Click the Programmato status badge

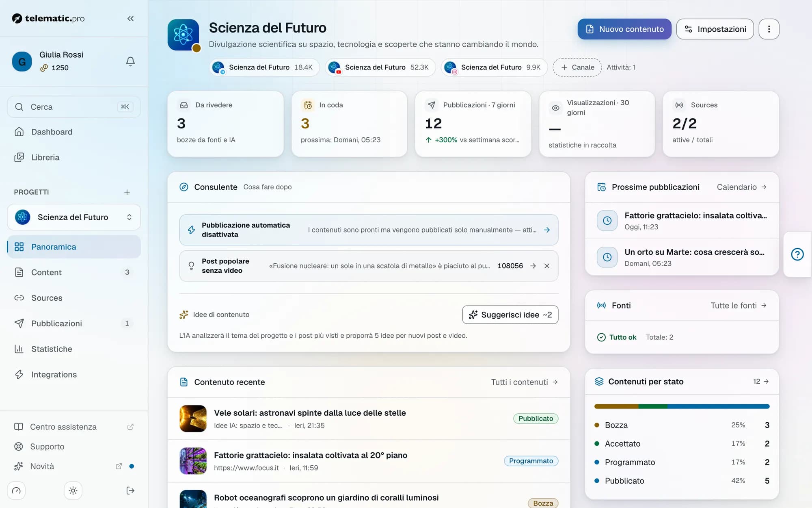pos(531,461)
